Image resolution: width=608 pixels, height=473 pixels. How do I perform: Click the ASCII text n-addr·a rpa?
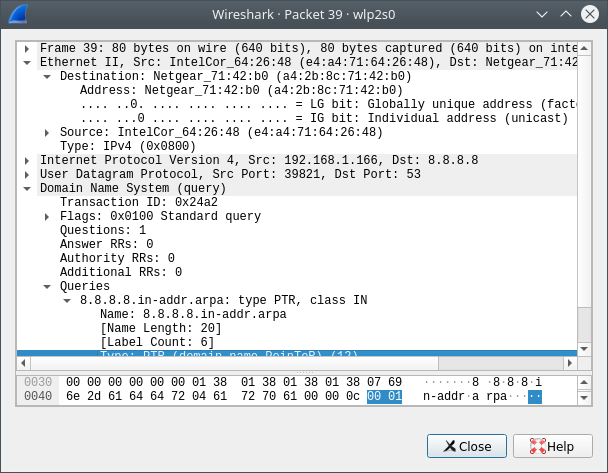[465, 397]
